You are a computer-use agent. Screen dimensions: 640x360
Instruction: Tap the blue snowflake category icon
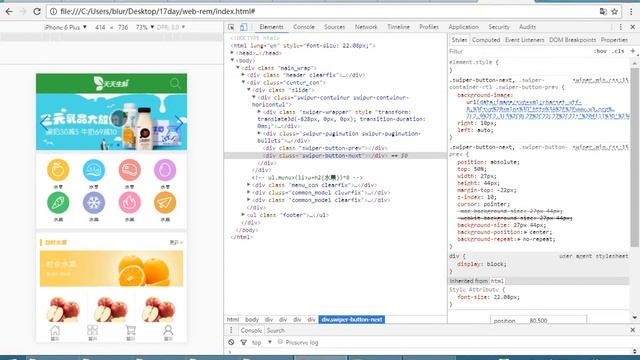click(x=94, y=202)
